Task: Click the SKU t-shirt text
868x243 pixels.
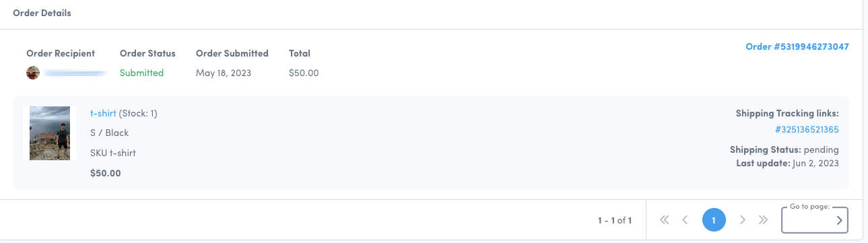Action: point(113,153)
